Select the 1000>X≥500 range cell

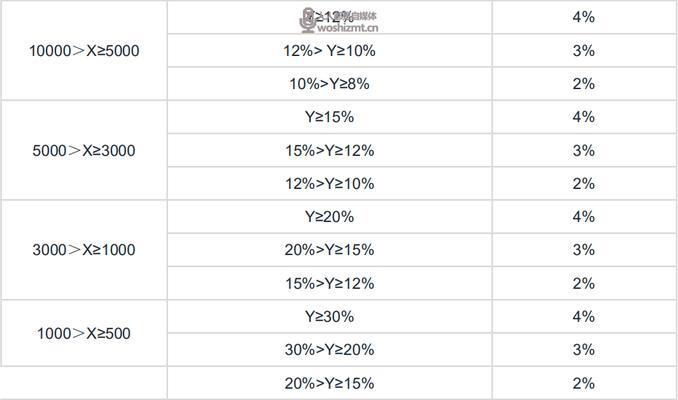pos(84,333)
